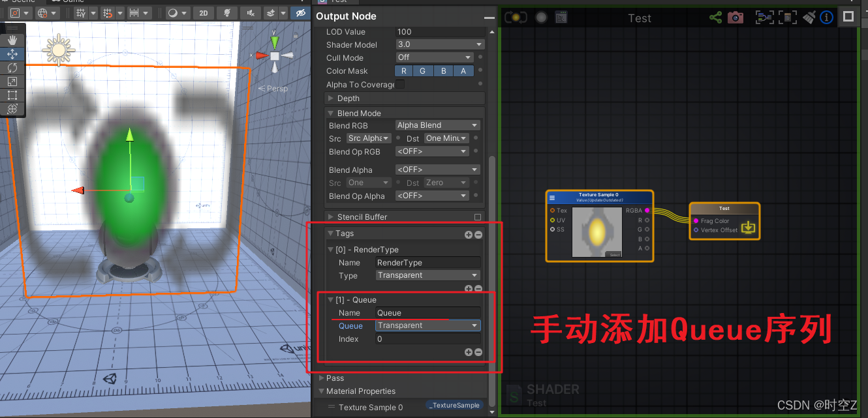The image size is (868, 418).
Task: Open Blend Op Alpha dropdown
Action: coord(432,196)
